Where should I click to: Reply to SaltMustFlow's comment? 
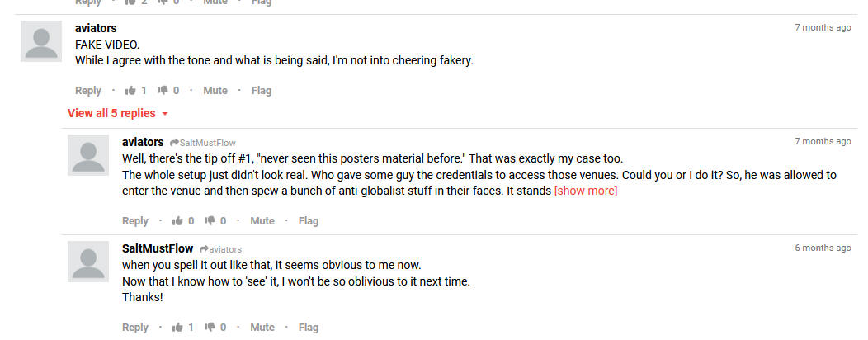135,328
